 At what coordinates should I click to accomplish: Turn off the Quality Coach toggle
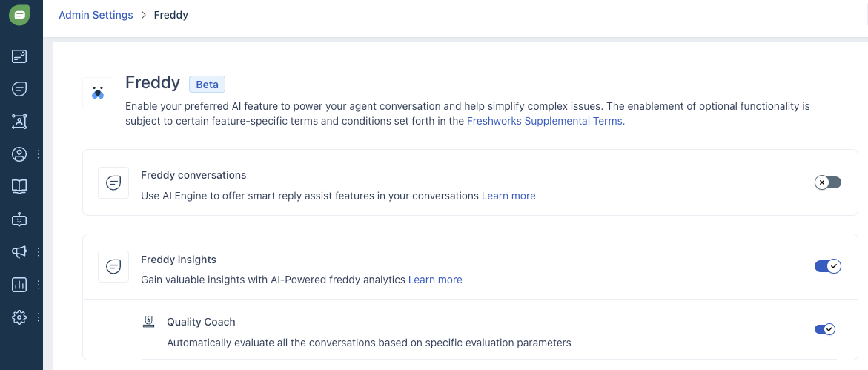pyautogui.click(x=824, y=329)
